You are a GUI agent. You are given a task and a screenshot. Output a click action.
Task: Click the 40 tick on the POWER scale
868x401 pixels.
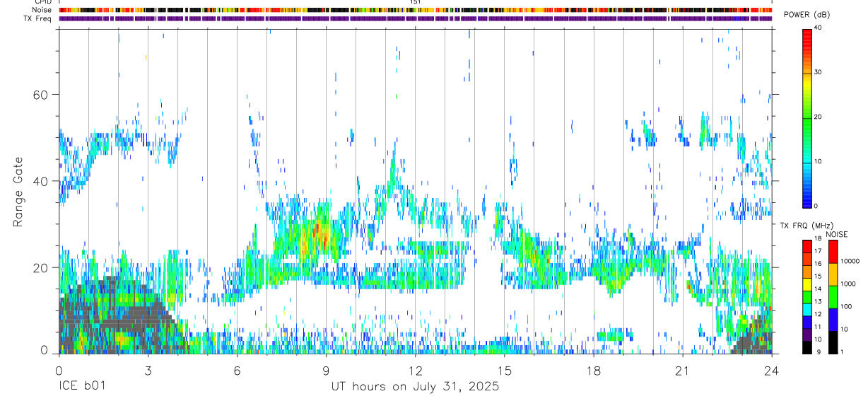(818, 29)
